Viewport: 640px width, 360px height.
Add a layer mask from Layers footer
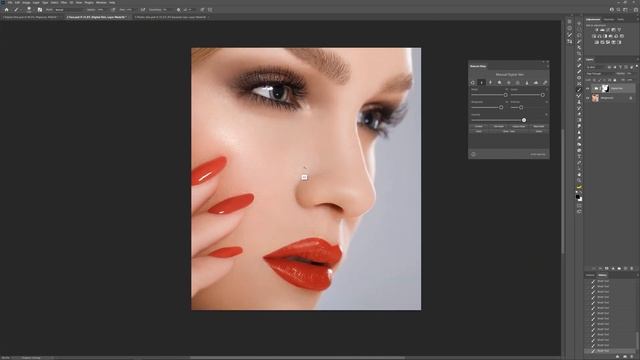coord(607,268)
